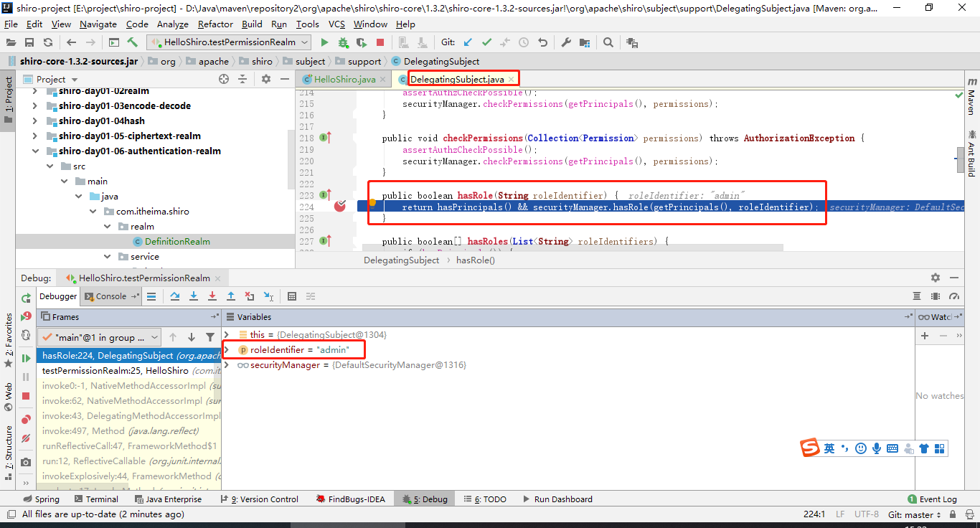Open the Run Dashboard panel
The image size is (980, 528).
coord(557,499)
